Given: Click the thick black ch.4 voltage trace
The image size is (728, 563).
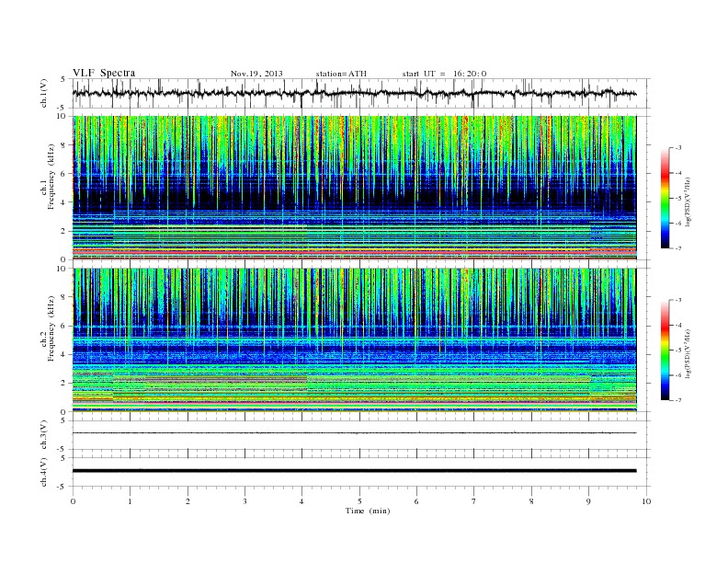Looking at the screenshot, I should [x=354, y=471].
